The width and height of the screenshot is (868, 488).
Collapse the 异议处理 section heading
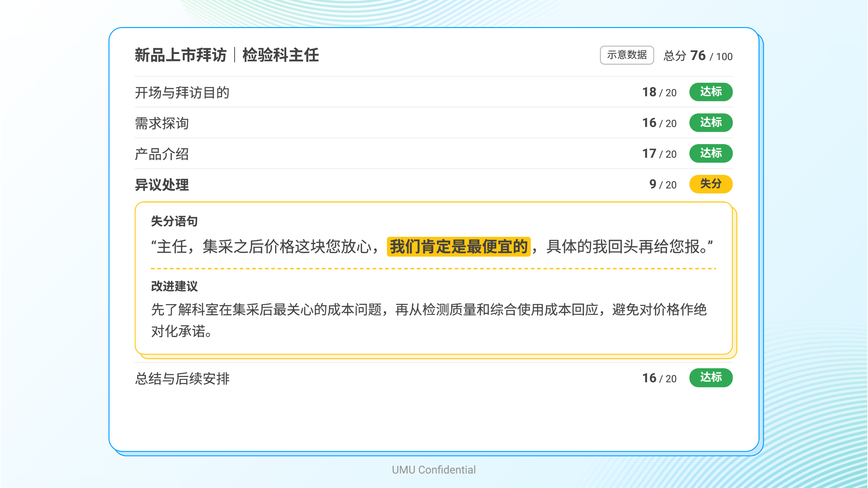[x=162, y=184]
